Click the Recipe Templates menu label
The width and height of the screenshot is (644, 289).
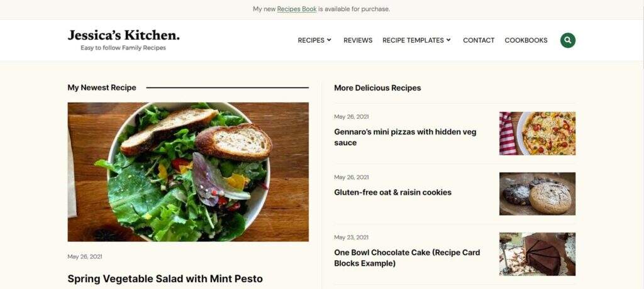413,40
